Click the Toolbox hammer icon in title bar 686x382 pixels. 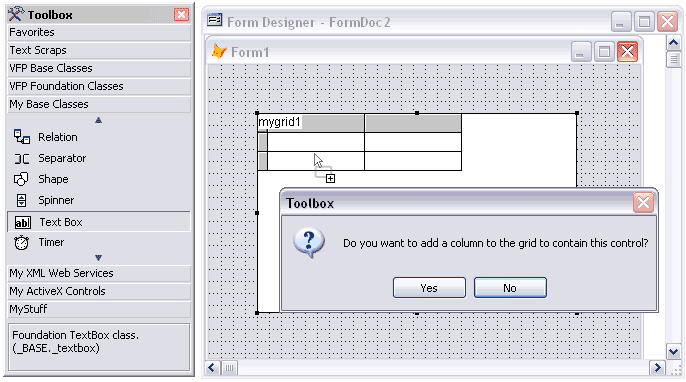pos(16,14)
